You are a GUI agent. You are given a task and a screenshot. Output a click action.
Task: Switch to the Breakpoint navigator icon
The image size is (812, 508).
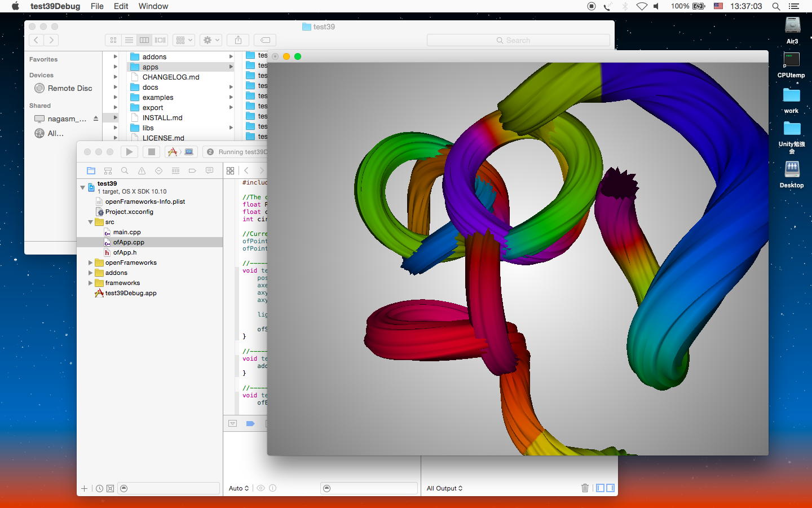coord(192,170)
